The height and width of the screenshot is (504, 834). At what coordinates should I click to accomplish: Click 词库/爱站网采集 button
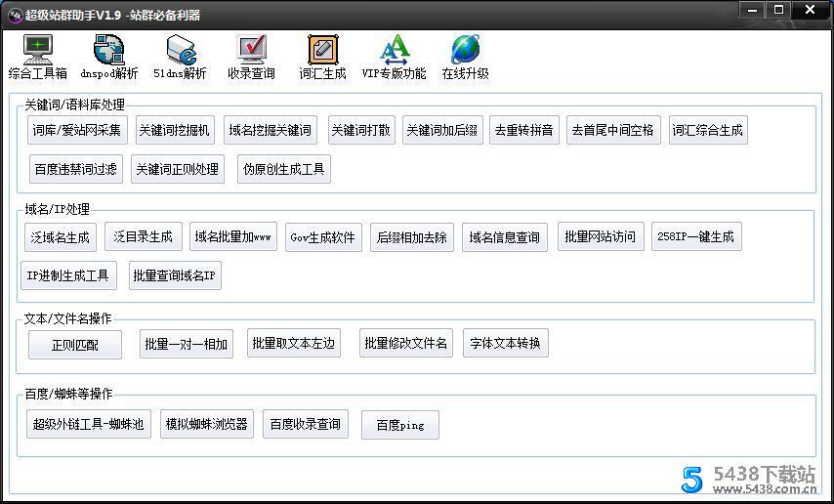pyautogui.click(x=77, y=130)
